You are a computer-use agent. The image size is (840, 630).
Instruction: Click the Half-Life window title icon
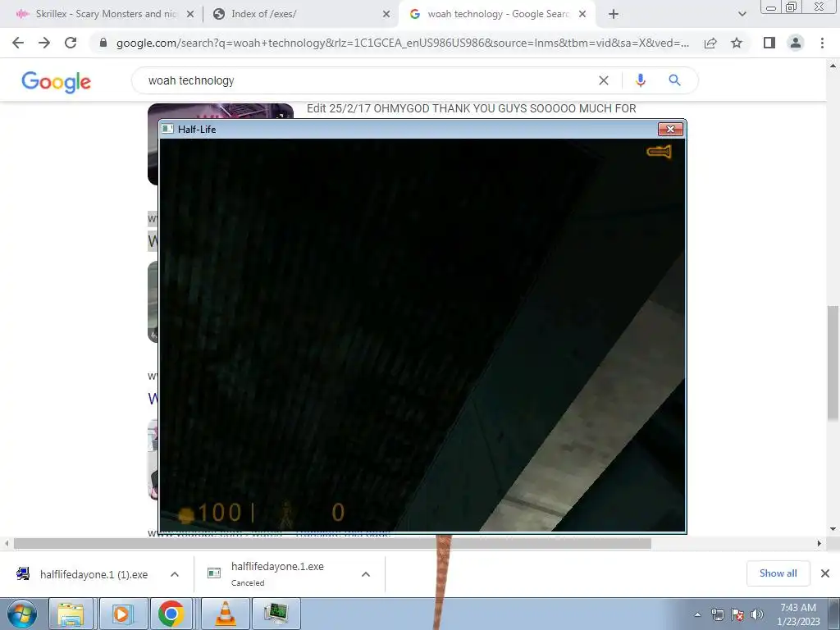167,129
